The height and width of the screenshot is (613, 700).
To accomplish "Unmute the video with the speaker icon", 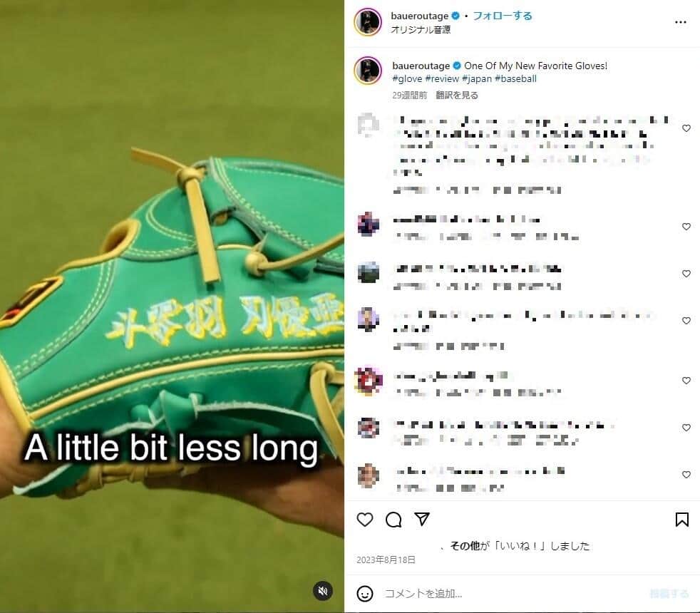I will [323, 591].
